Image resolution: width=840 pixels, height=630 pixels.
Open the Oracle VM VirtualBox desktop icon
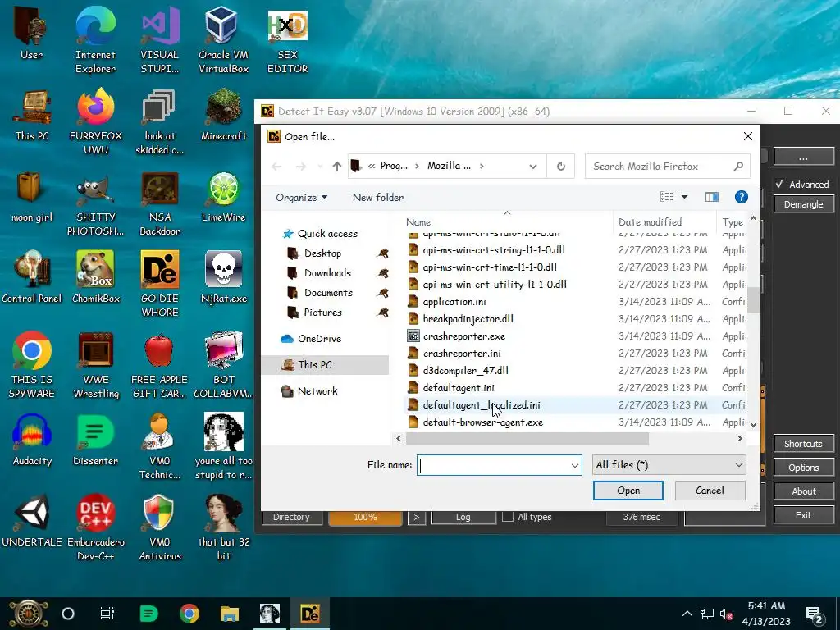223,41
